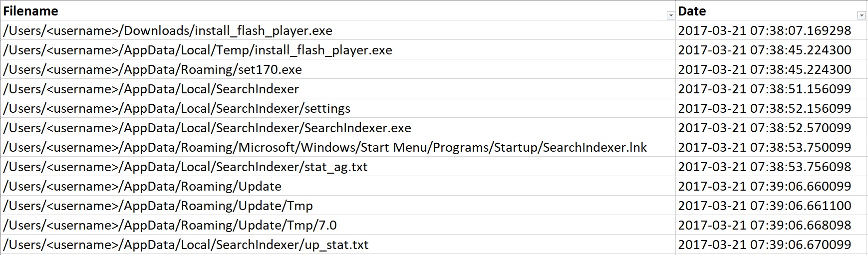Select the Roaming/Update/Tmp path cell

(x=158, y=206)
